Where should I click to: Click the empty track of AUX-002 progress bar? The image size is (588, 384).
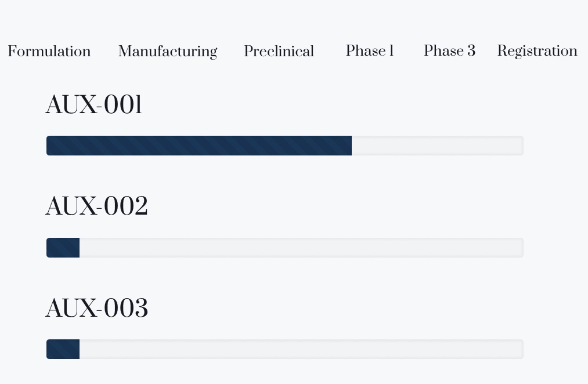(301, 248)
